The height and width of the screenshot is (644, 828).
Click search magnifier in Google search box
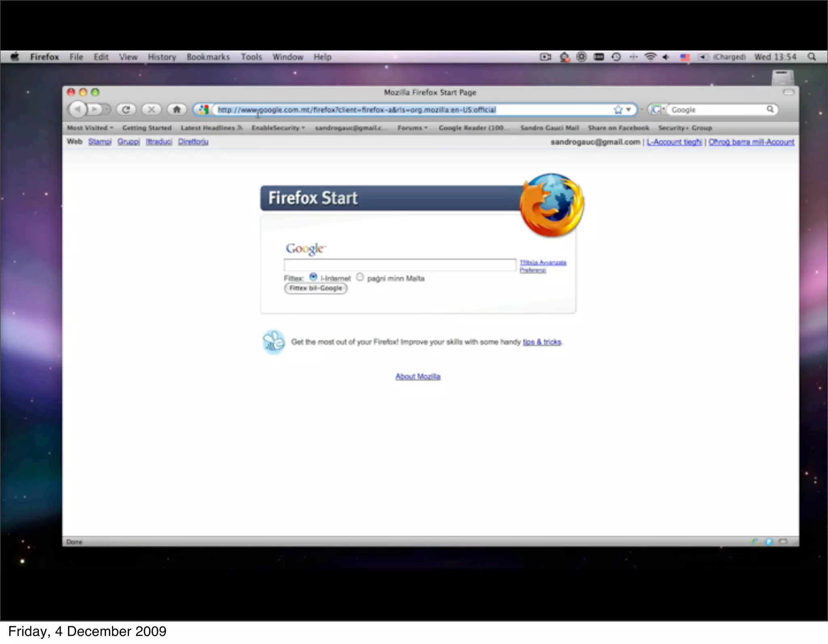[770, 109]
